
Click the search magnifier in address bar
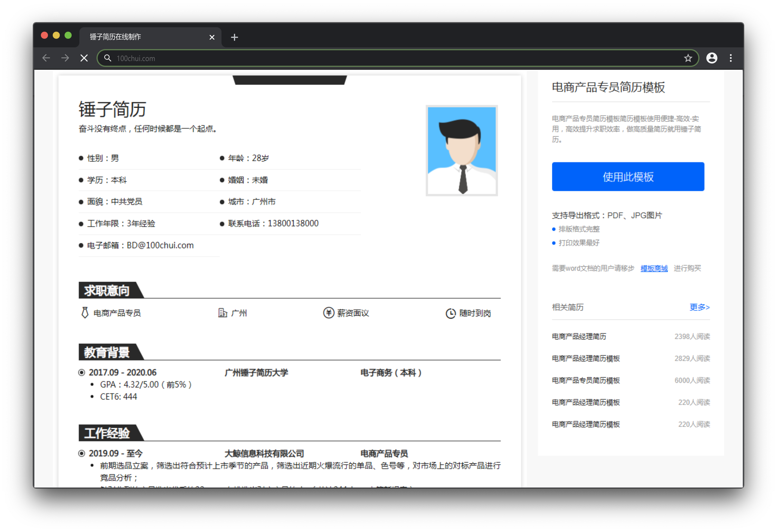click(107, 58)
